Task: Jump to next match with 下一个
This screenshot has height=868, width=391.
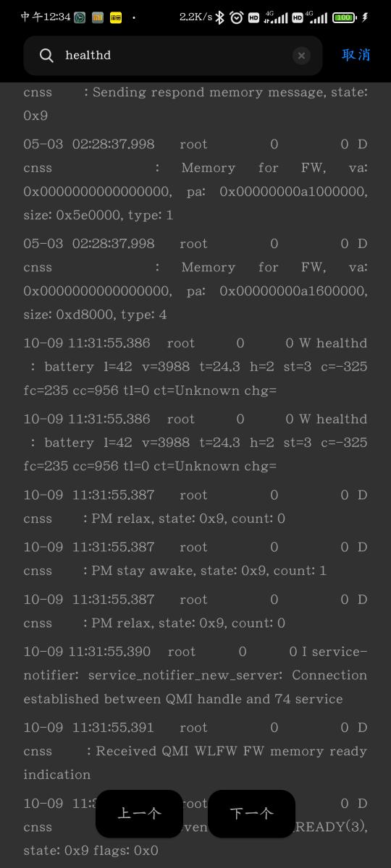Action: [251, 814]
